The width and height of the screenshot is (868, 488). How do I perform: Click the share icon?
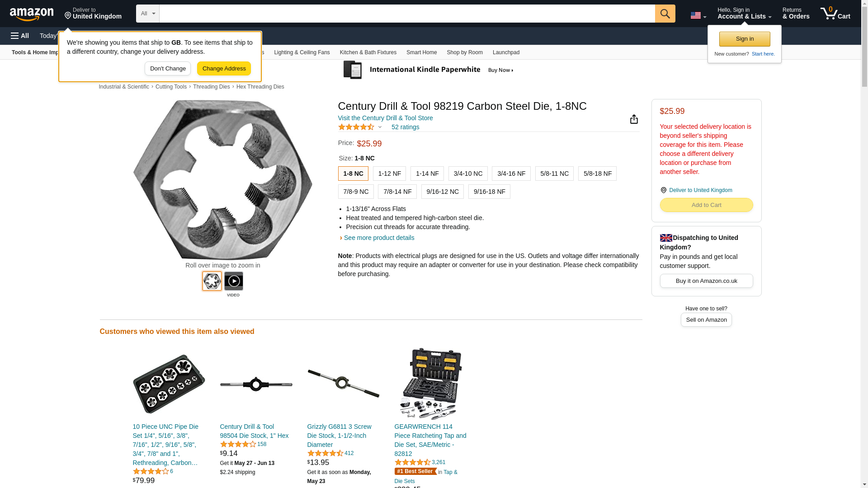click(634, 119)
